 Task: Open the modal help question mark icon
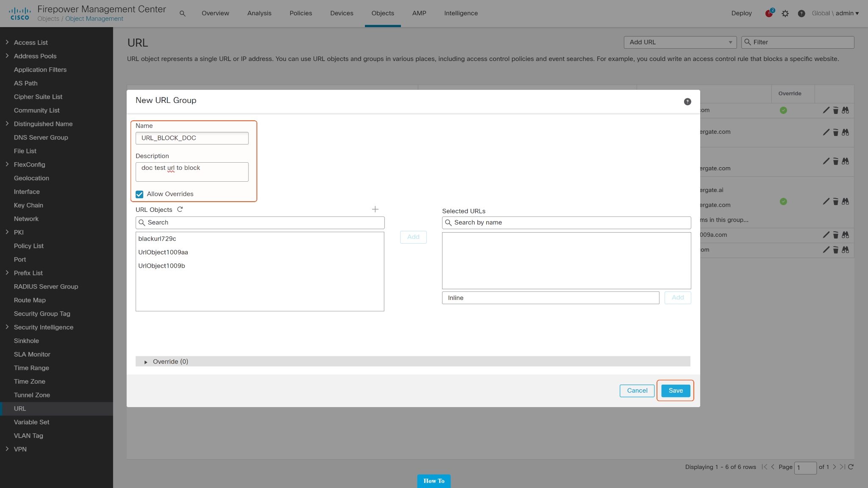point(687,102)
